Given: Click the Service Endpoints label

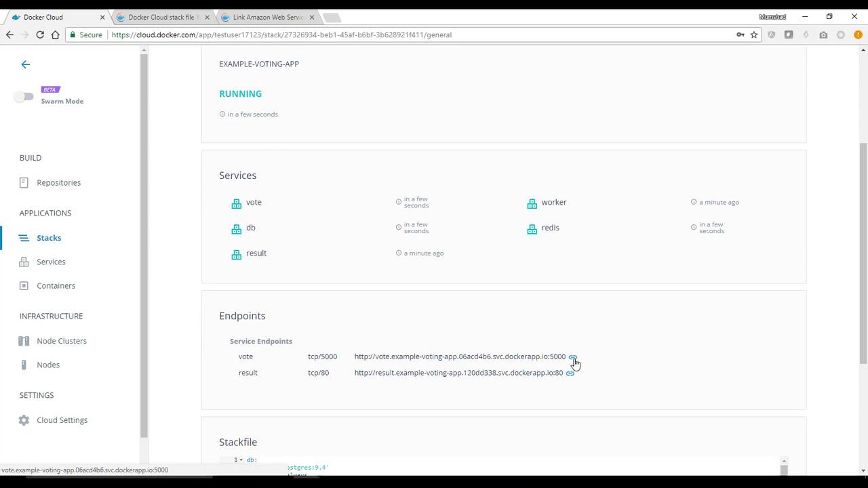Looking at the screenshot, I should [x=261, y=341].
